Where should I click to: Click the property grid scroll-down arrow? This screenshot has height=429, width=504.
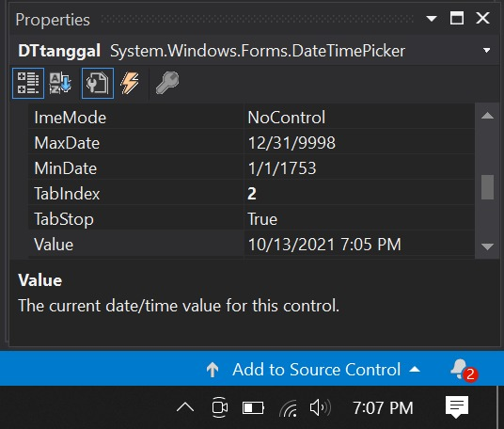pyautogui.click(x=487, y=246)
